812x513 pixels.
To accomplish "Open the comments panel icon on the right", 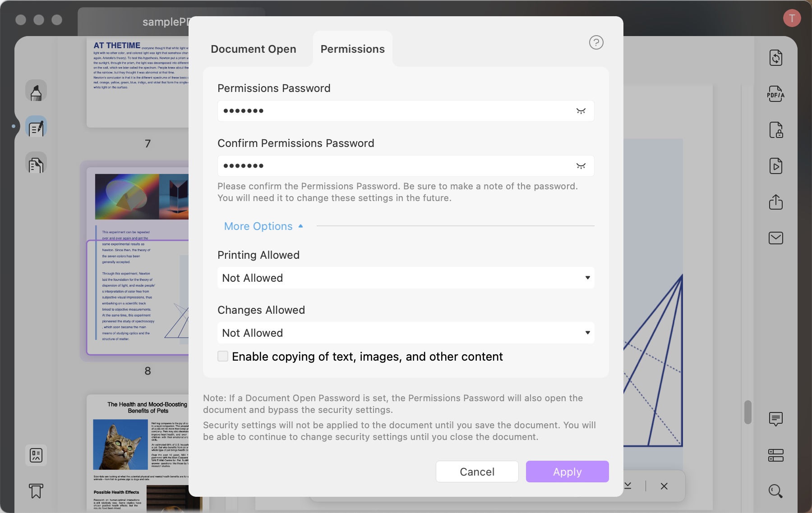I will click(x=776, y=419).
